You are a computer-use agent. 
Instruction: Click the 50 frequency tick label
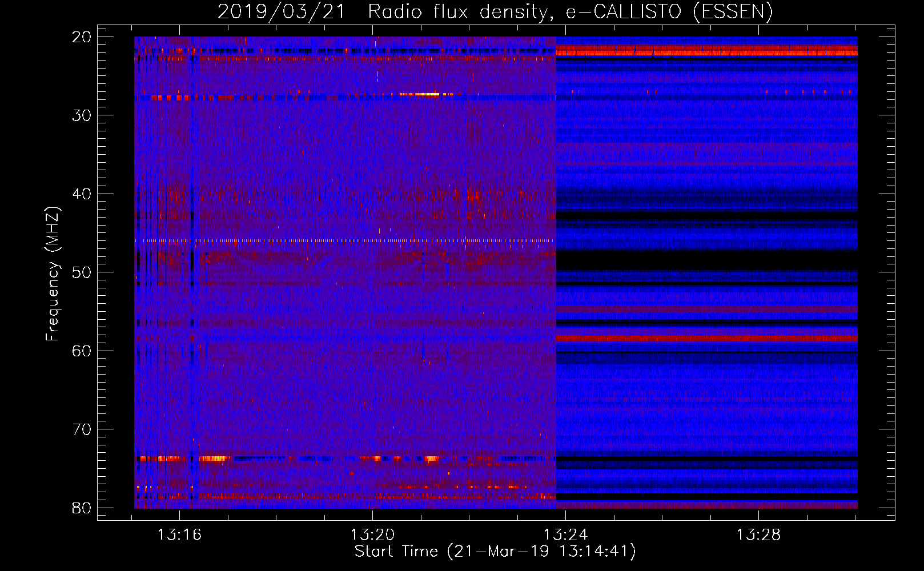pyautogui.click(x=82, y=272)
